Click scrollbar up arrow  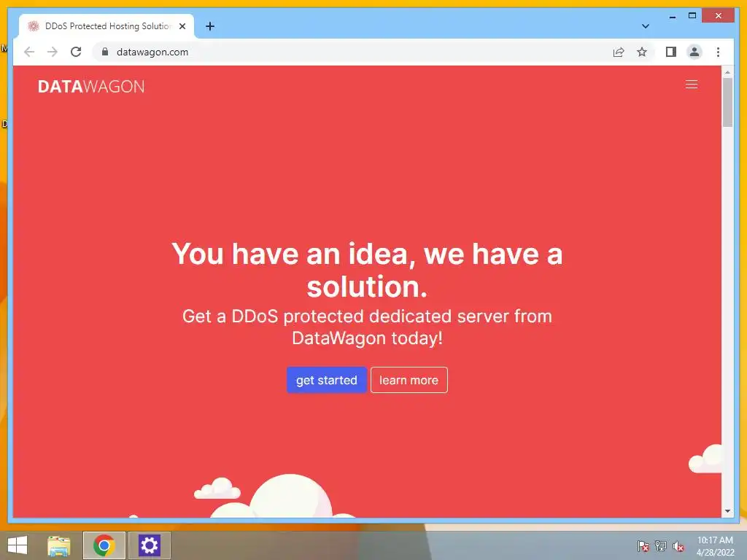click(727, 72)
